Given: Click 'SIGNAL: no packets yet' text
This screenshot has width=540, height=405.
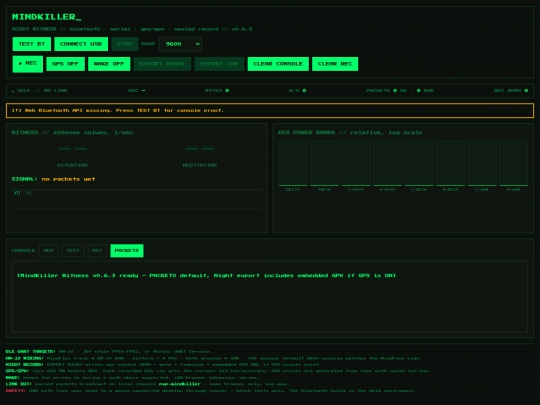Looking at the screenshot, I should pyautogui.click(x=53, y=179).
